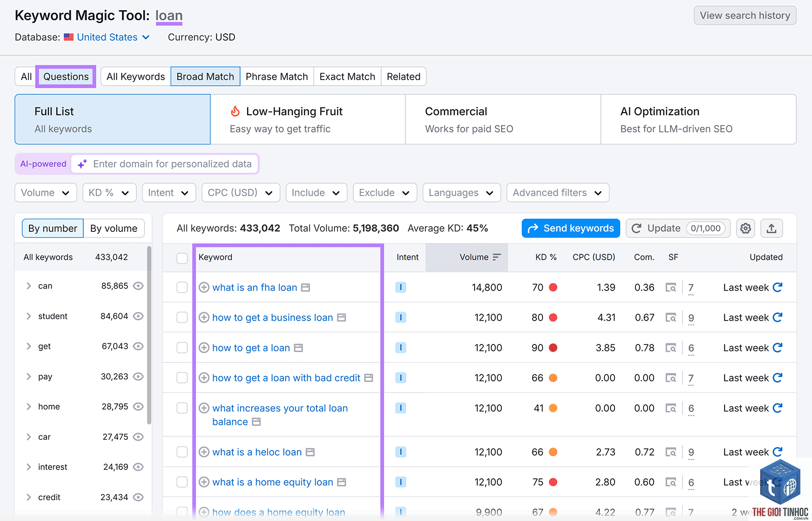
Task: Check 'how to get a loan with bad credit'
Action: click(x=182, y=378)
